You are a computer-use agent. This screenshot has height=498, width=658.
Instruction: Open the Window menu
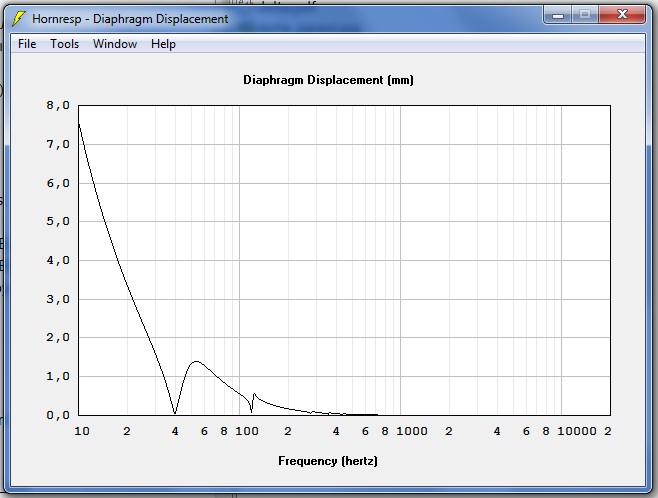click(x=115, y=44)
